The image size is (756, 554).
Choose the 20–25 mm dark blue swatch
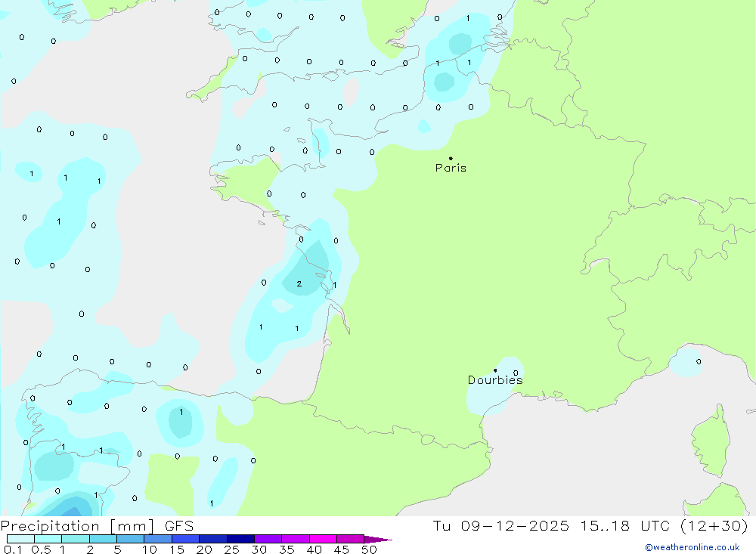[213, 539]
